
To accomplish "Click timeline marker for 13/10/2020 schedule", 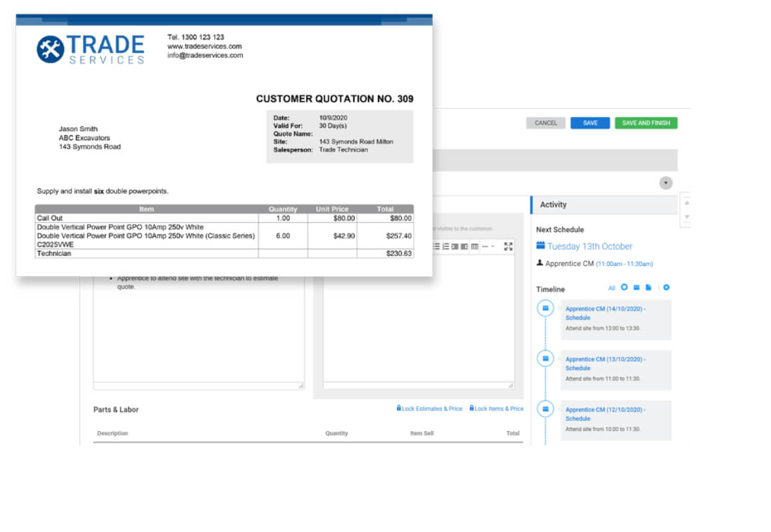I will pos(545,358).
